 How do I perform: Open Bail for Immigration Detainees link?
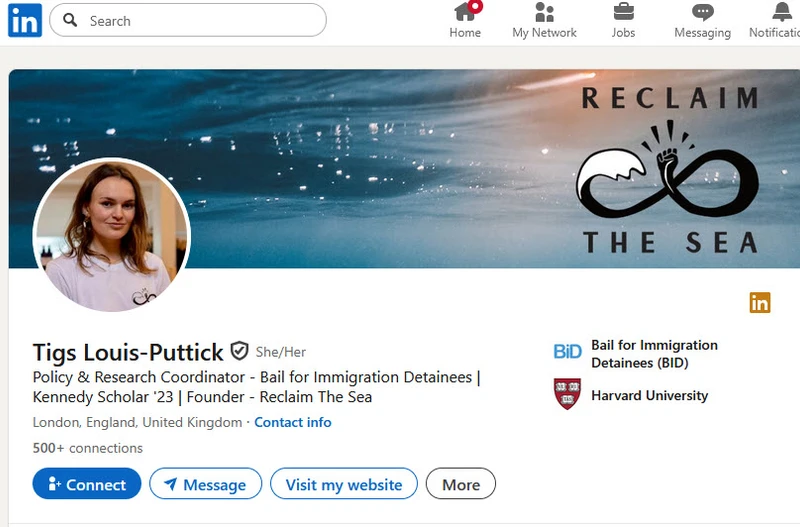654,353
